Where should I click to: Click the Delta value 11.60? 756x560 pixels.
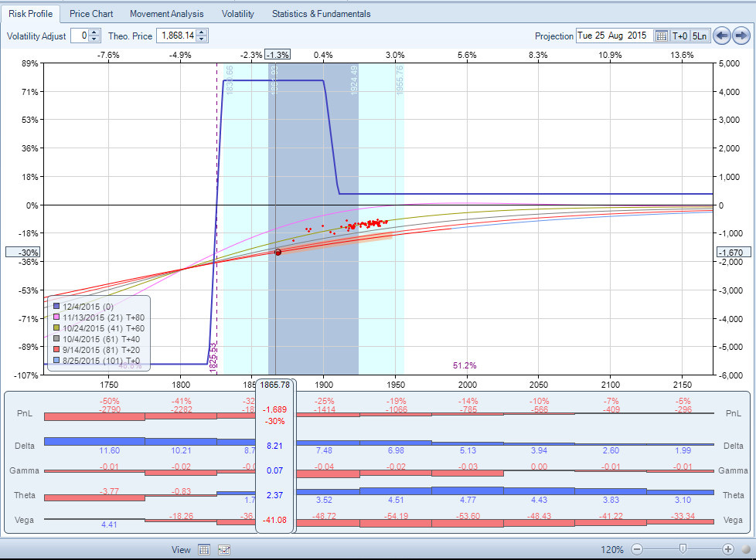(110, 450)
